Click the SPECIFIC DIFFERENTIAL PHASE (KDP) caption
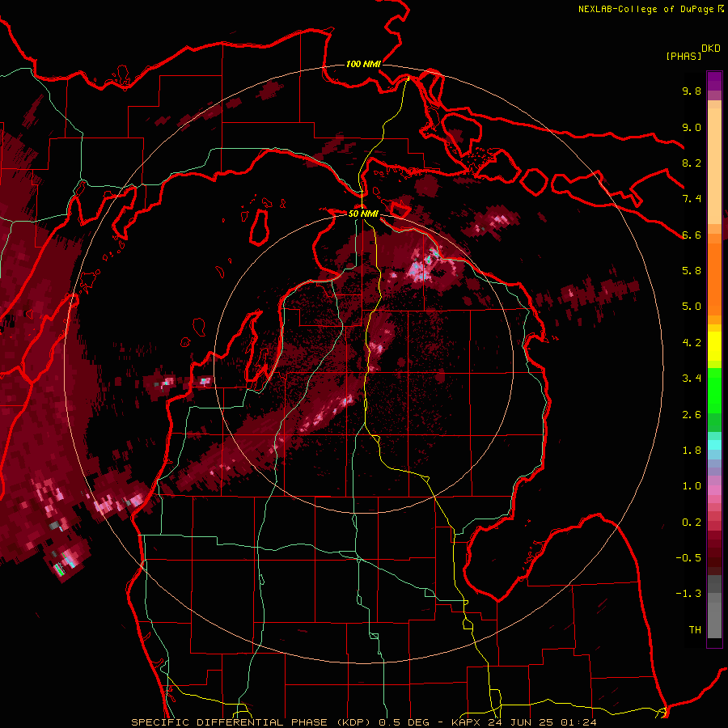728x728 pixels. 253,722
